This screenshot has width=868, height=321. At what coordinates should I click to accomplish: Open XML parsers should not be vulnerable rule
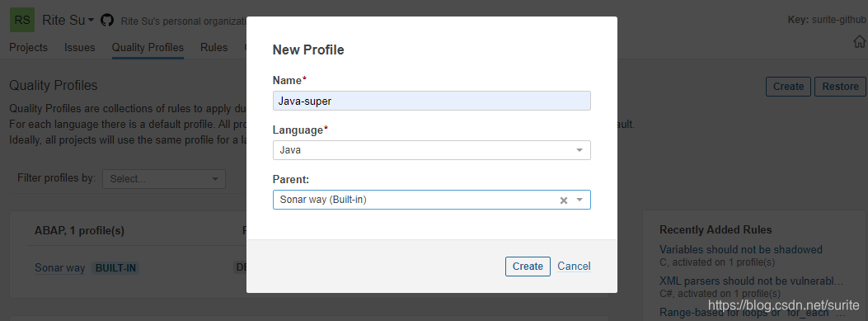752,281
